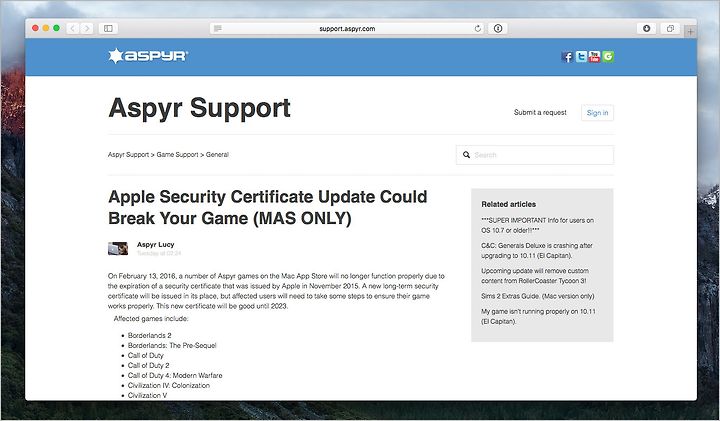Image resolution: width=720 pixels, height=421 pixels.
Task: Show the Safari sidebar
Action: (x=108, y=28)
